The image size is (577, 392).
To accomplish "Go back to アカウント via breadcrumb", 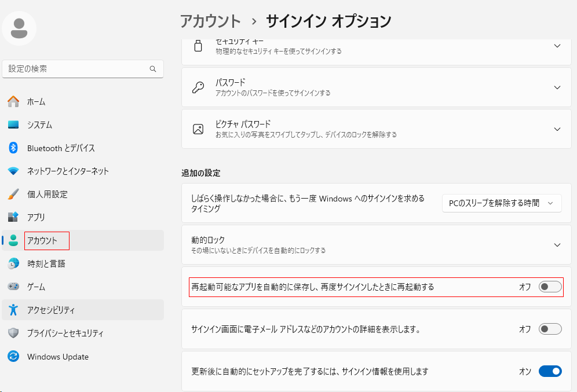I will pos(210,21).
